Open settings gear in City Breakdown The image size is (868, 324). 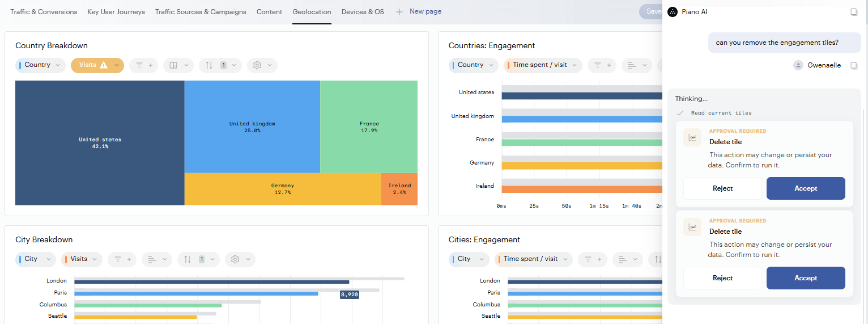[x=240, y=259]
